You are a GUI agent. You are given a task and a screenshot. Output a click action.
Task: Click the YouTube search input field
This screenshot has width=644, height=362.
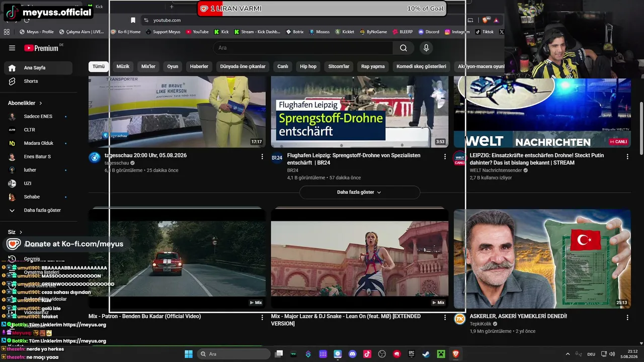coord(303,48)
